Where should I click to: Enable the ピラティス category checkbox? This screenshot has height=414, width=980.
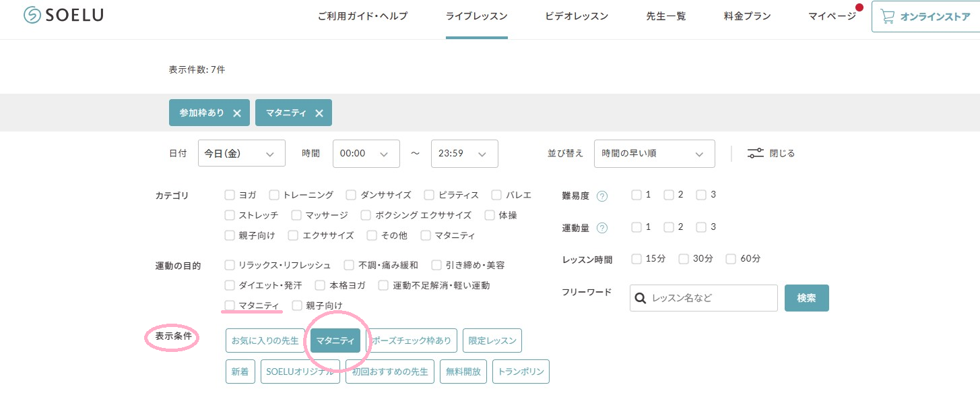click(429, 195)
